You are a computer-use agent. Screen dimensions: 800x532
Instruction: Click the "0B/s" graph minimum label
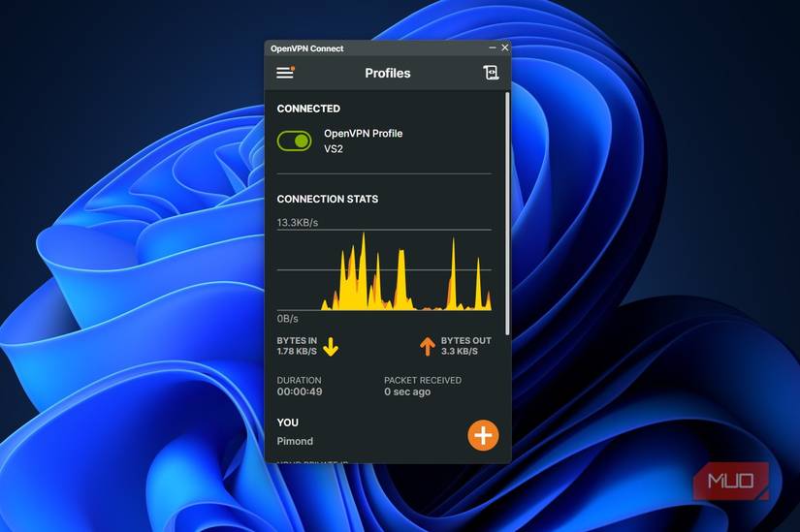coord(287,318)
